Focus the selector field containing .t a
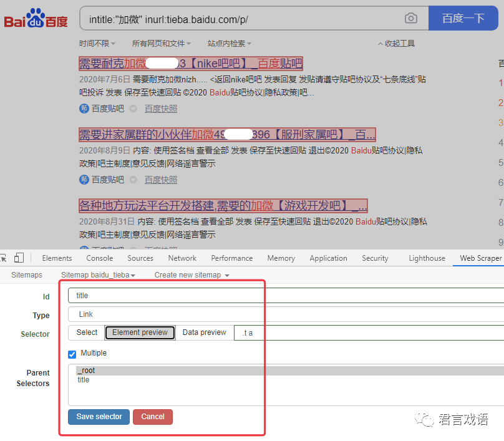The width and height of the screenshot is (504, 441). [x=369, y=332]
